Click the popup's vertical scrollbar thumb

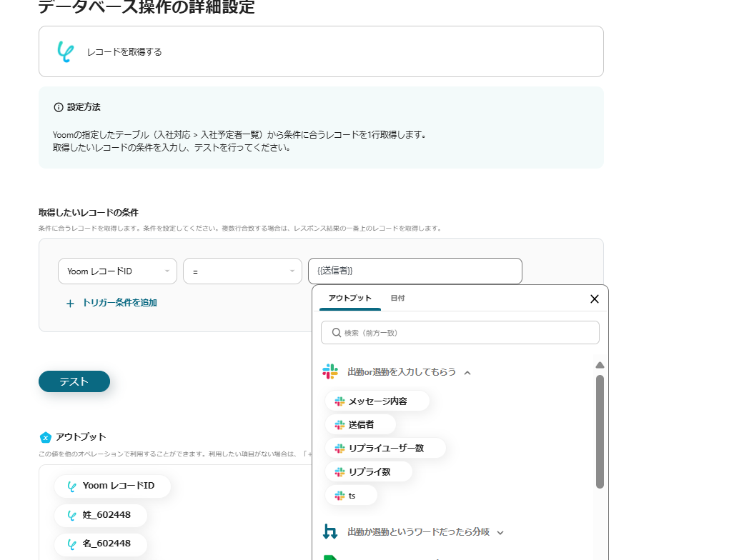600,429
